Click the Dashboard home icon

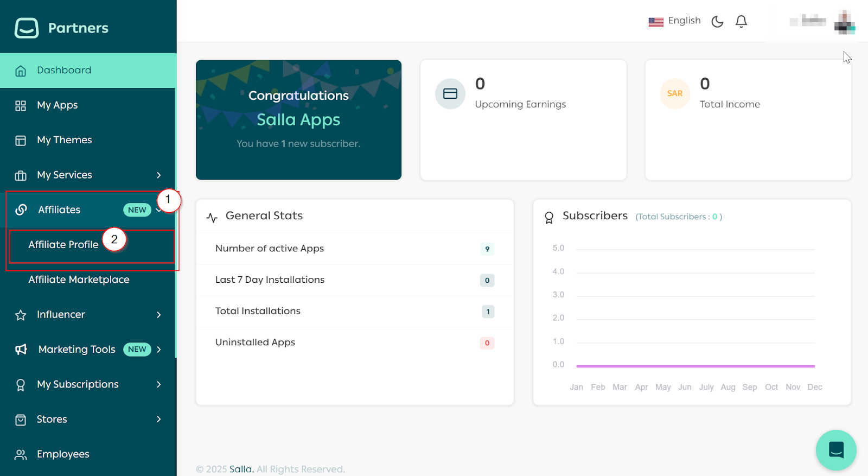click(x=21, y=71)
